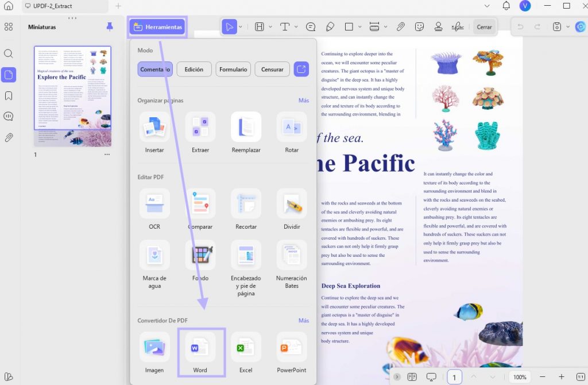Open search in left sidebar
The width and height of the screenshot is (588, 385).
click(x=8, y=53)
